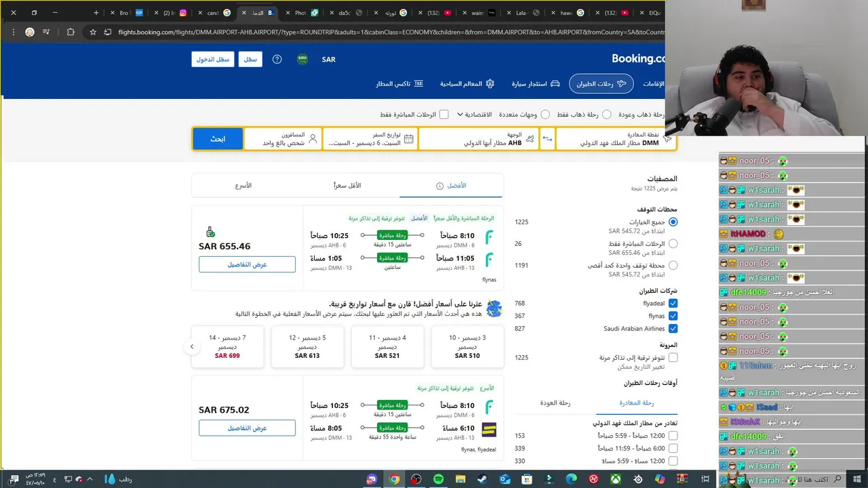Uncheck flyadeal airline filter
Screen dimensions: 868x488
coord(673,304)
